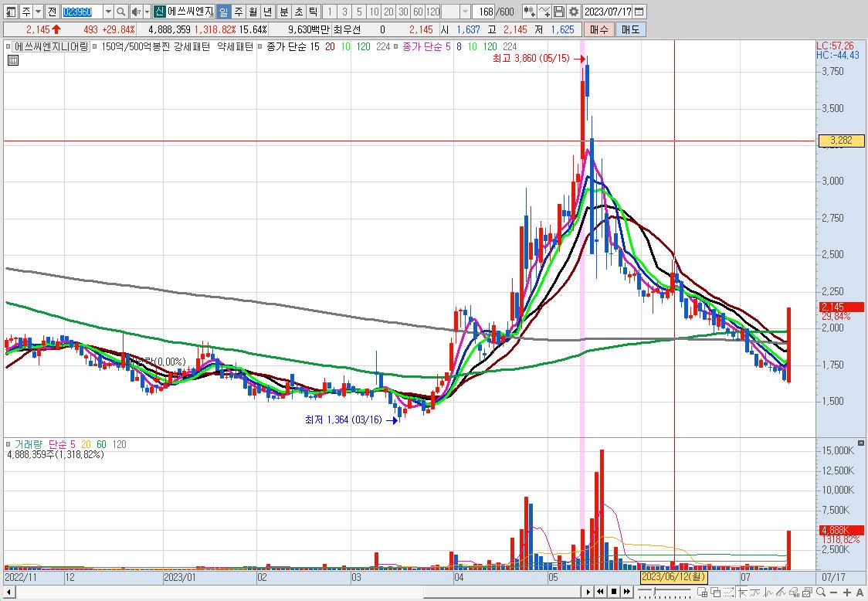
Task: Select daily (일) chart period
Action: click(224, 12)
